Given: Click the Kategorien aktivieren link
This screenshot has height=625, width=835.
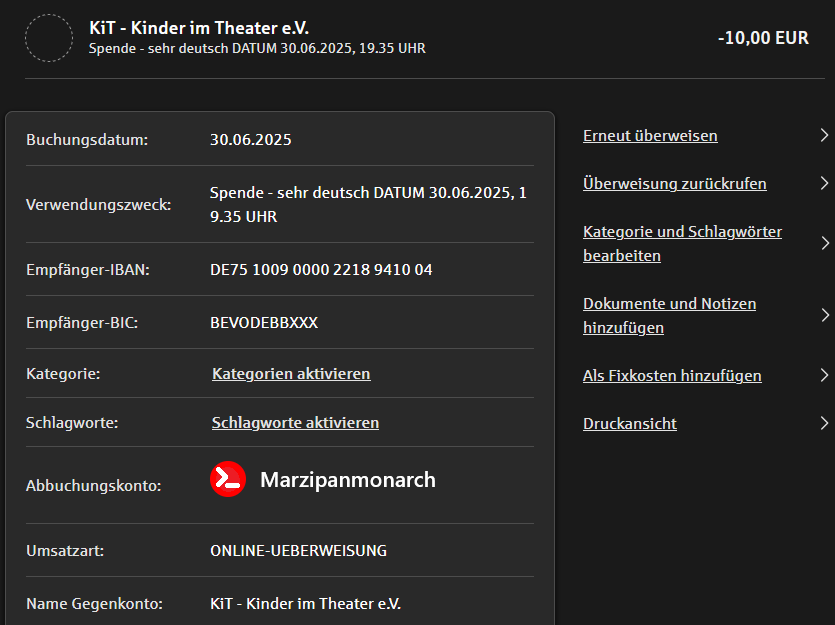Looking at the screenshot, I should coord(291,374).
